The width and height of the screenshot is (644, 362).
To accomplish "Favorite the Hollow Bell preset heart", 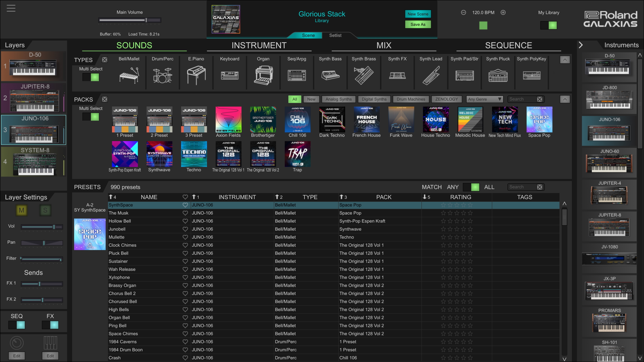I will (185, 221).
